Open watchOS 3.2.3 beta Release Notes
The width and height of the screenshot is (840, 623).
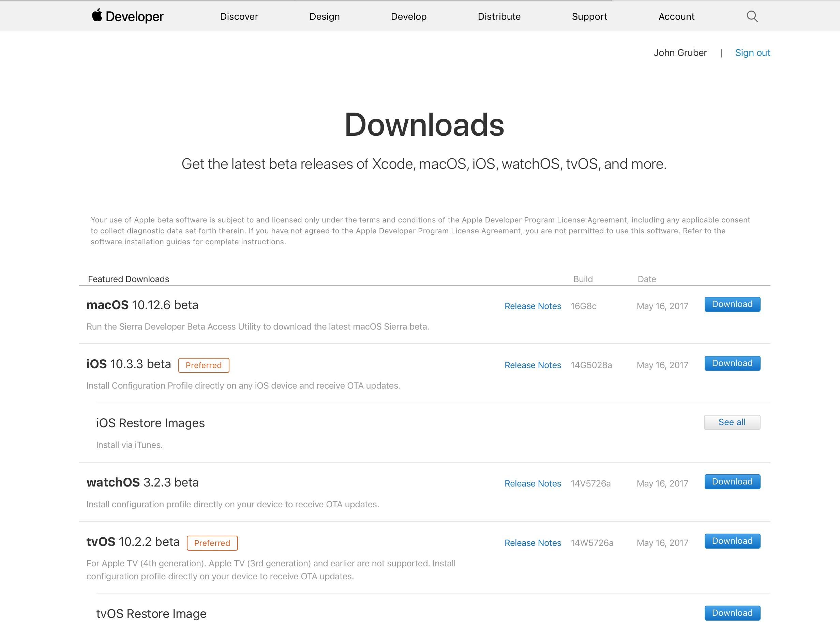click(532, 483)
